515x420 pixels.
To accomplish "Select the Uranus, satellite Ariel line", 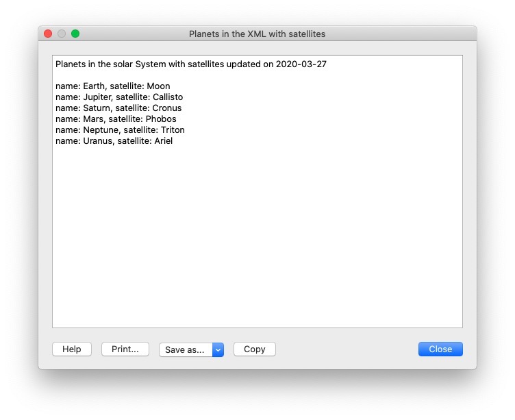I will pyautogui.click(x=114, y=141).
